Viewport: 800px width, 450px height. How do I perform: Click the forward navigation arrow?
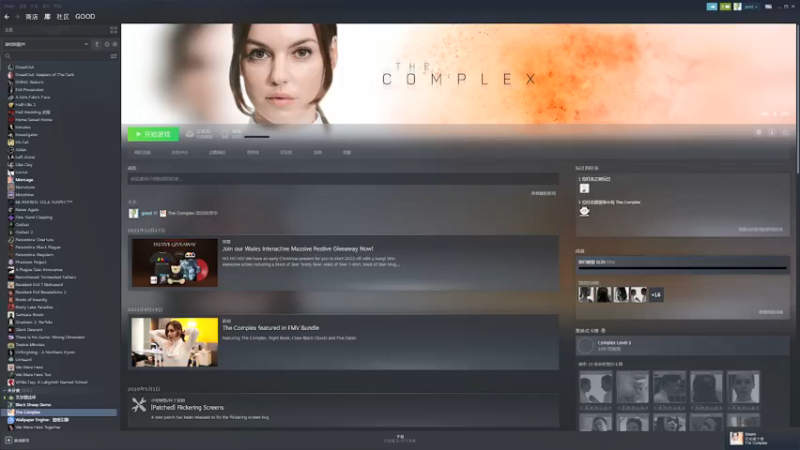tap(17, 17)
